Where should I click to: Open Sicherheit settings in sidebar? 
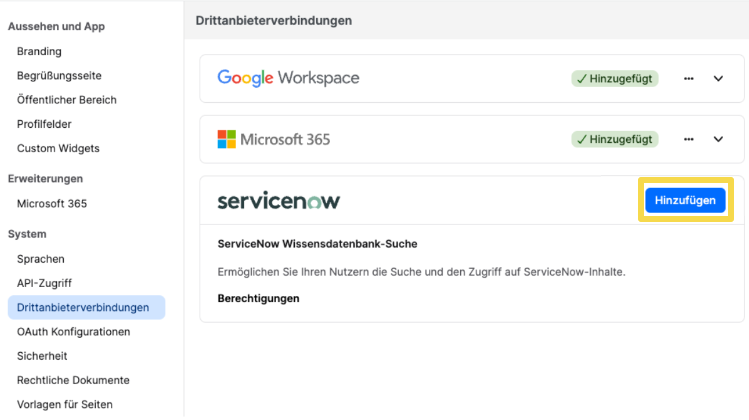pyautogui.click(x=42, y=356)
